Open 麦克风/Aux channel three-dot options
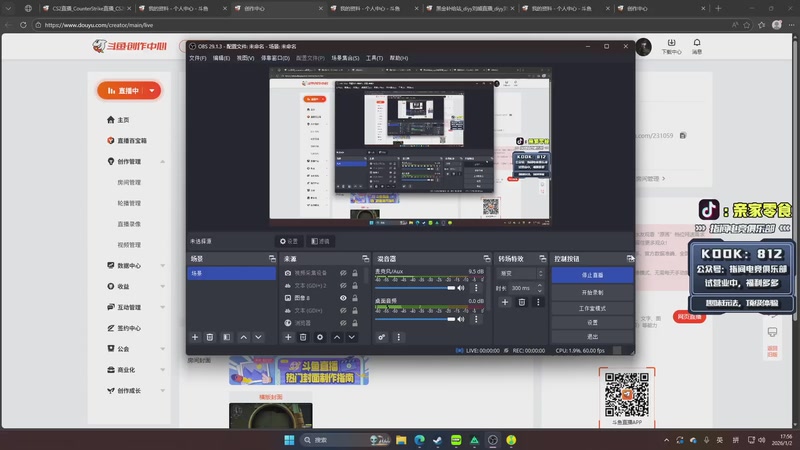The width and height of the screenshot is (800, 450). click(x=476, y=288)
